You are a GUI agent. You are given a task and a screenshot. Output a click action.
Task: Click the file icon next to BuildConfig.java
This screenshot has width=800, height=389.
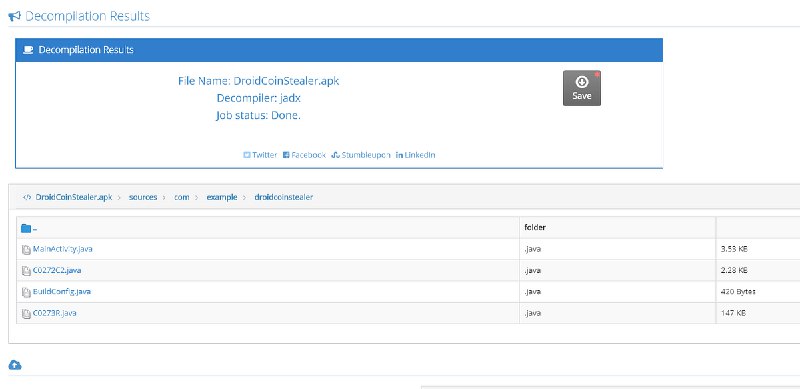tap(26, 292)
